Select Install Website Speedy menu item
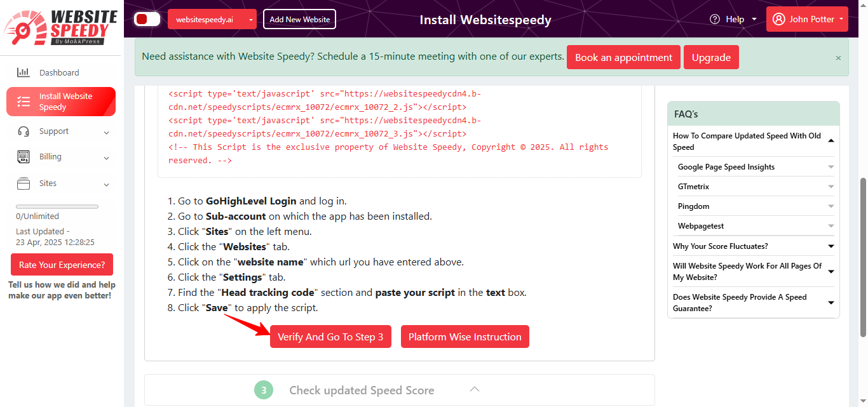The width and height of the screenshot is (868, 407). coord(61,102)
